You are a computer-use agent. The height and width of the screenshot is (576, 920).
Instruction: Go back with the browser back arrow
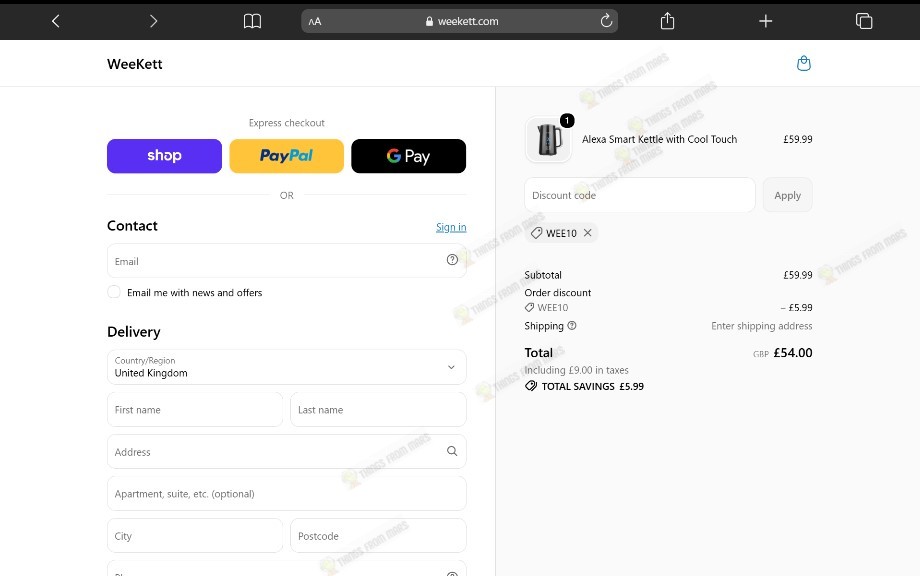point(56,22)
